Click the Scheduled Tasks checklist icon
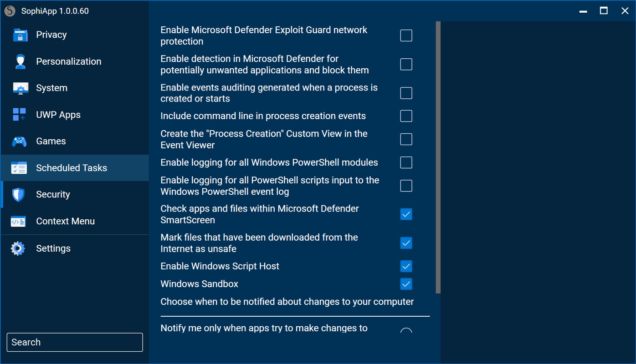The height and width of the screenshot is (364, 636). coord(19,168)
